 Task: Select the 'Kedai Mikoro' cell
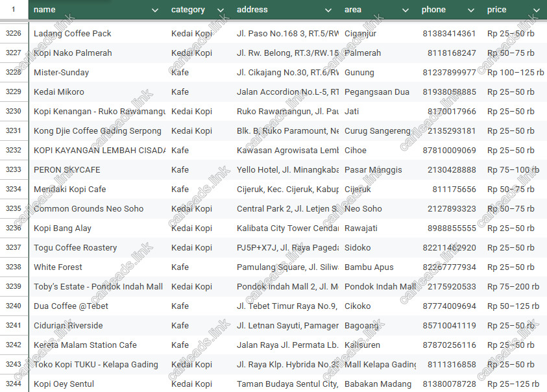(x=97, y=92)
